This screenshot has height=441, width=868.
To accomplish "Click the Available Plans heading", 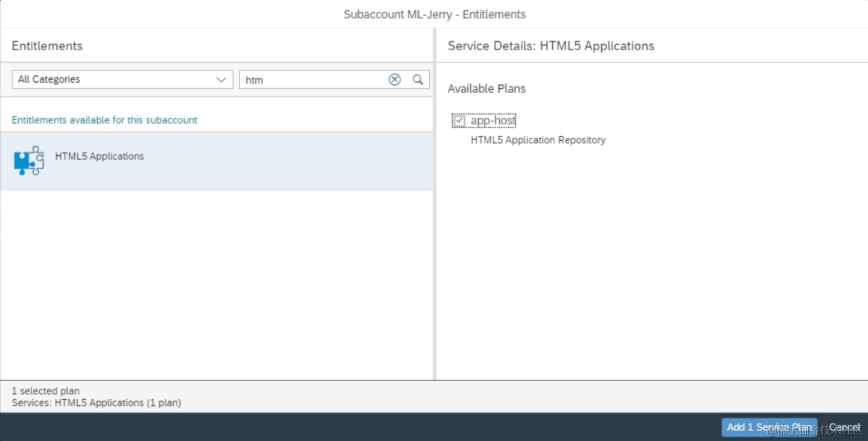I will pyautogui.click(x=487, y=88).
